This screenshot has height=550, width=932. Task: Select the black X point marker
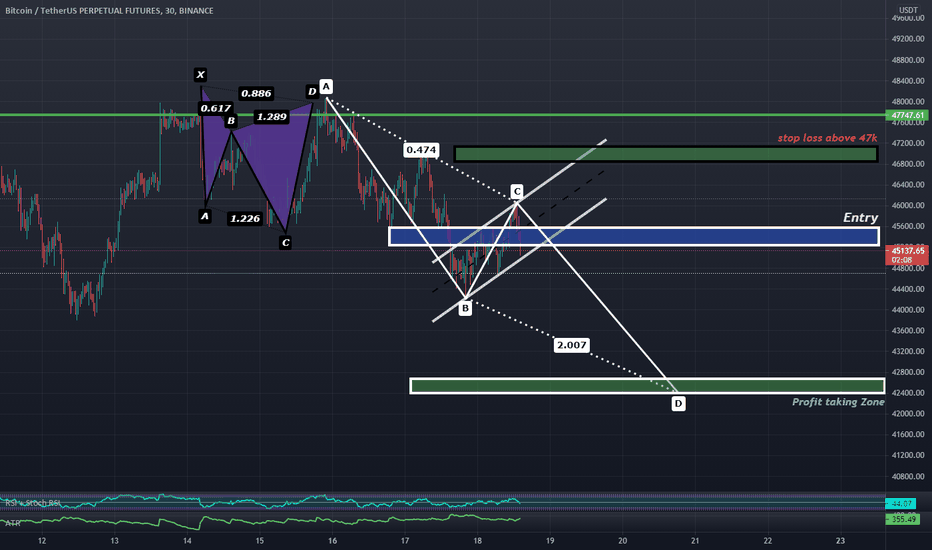[x=200, y=75]
